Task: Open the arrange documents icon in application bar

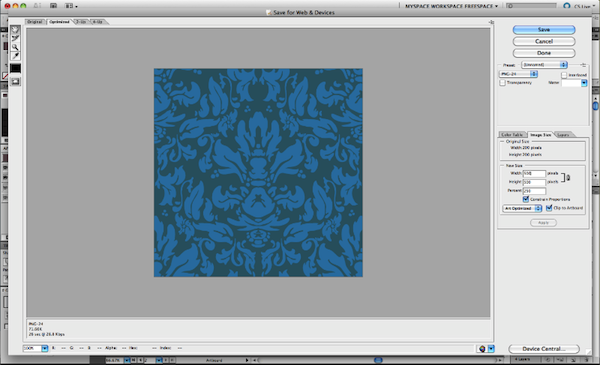Action: click(71, 6)
